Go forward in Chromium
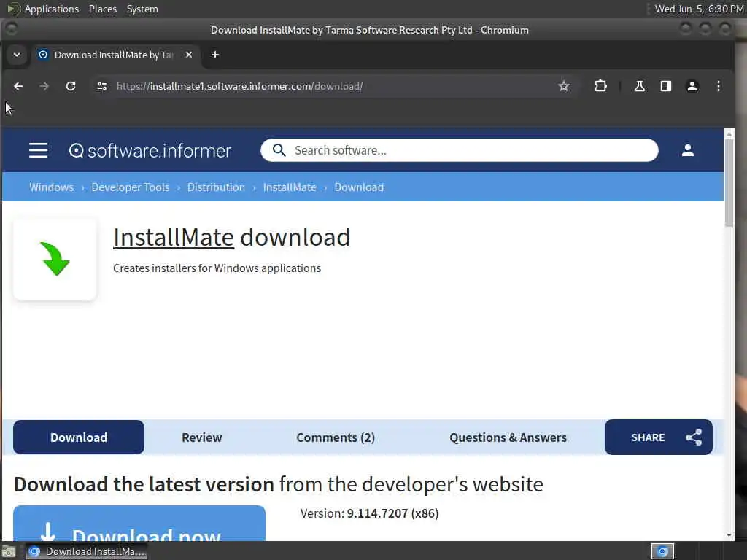 click(44, 86)
